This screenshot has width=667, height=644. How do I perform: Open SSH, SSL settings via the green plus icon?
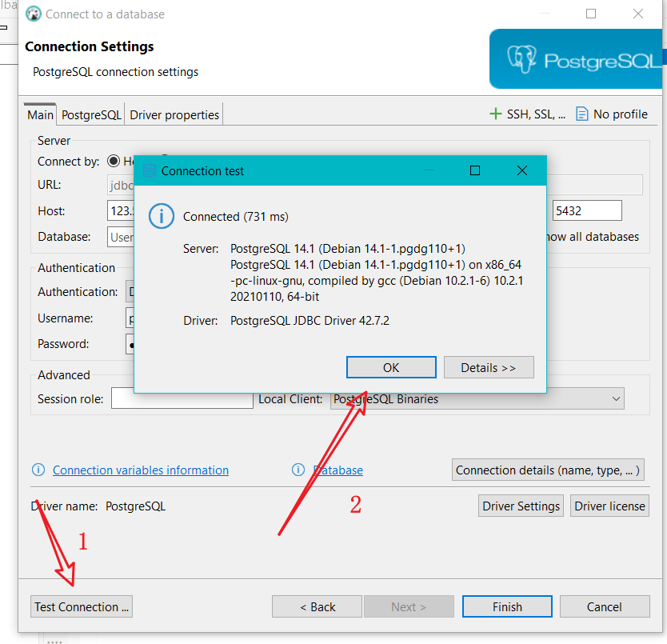[x=496, y=114]
